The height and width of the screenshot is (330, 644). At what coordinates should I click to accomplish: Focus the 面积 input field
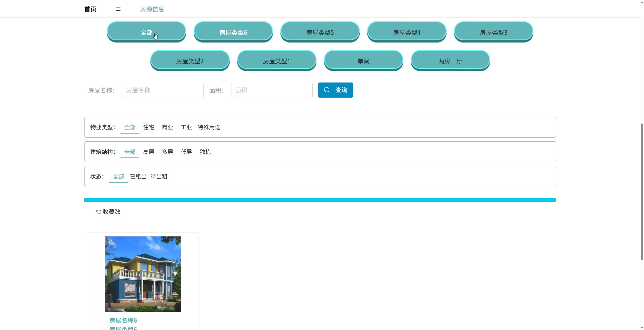(272, 90)
